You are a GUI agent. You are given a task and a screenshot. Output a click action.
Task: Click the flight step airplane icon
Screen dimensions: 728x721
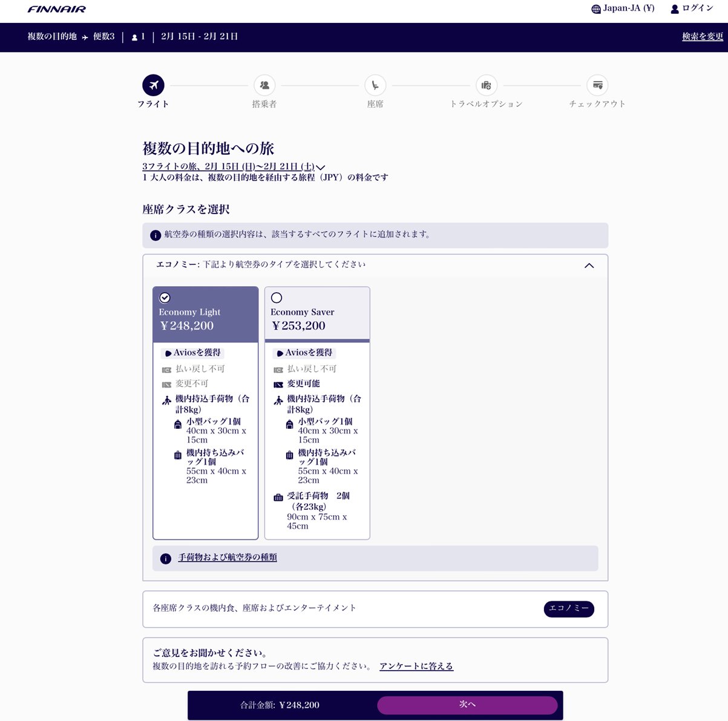coord(153,85)
